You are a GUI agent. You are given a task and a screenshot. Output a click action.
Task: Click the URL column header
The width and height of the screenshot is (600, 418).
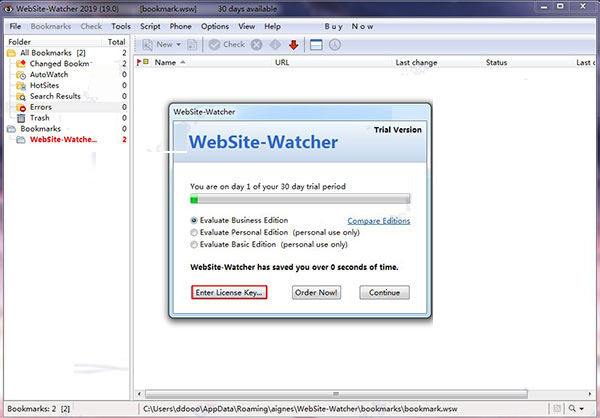282,62
